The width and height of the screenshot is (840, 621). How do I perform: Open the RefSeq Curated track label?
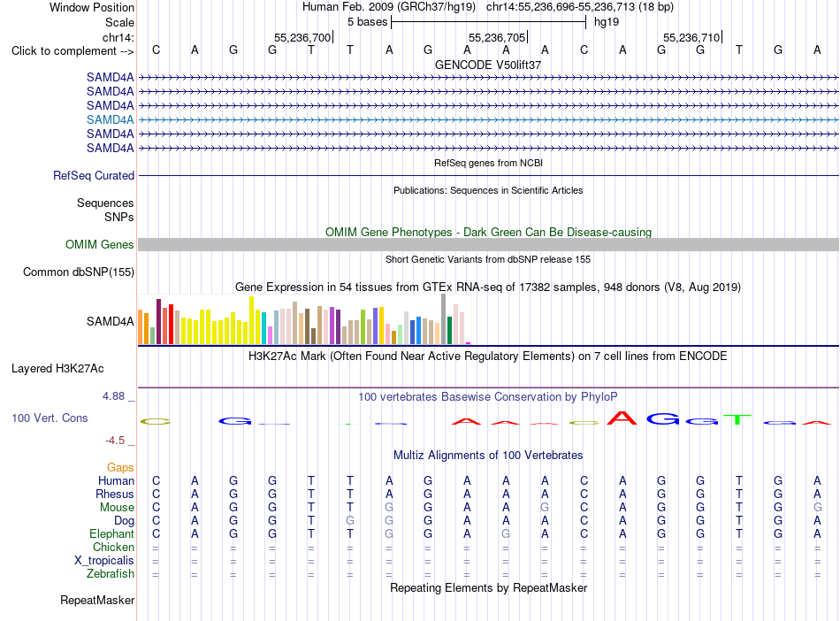(x=94, y=175)
